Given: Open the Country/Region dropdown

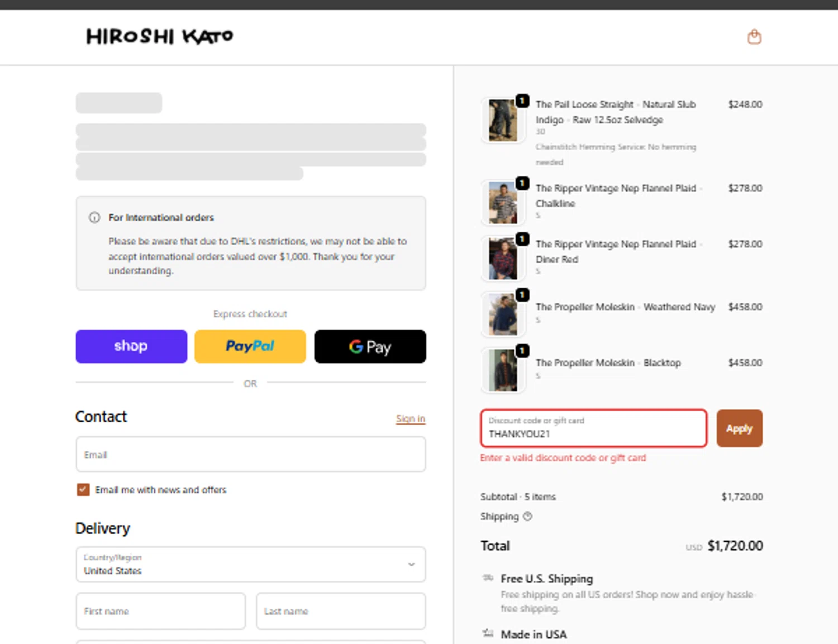Looking at the screenshot, I should 250,564.
